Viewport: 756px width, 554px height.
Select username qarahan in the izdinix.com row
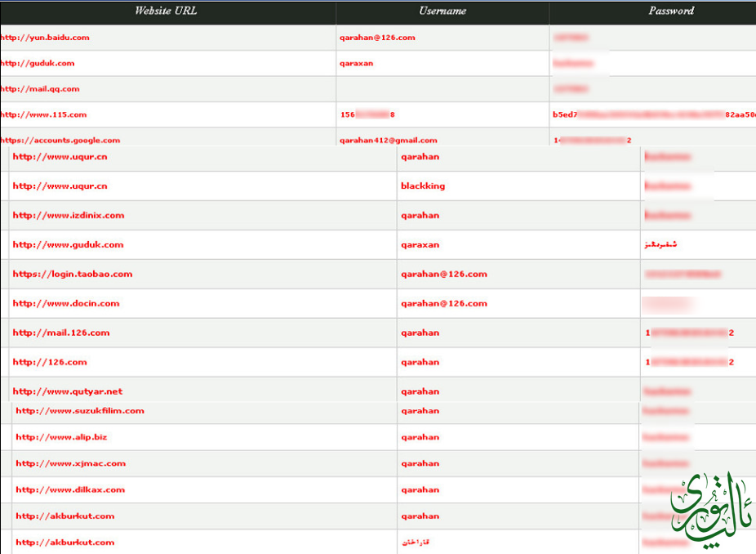(420, 215)
